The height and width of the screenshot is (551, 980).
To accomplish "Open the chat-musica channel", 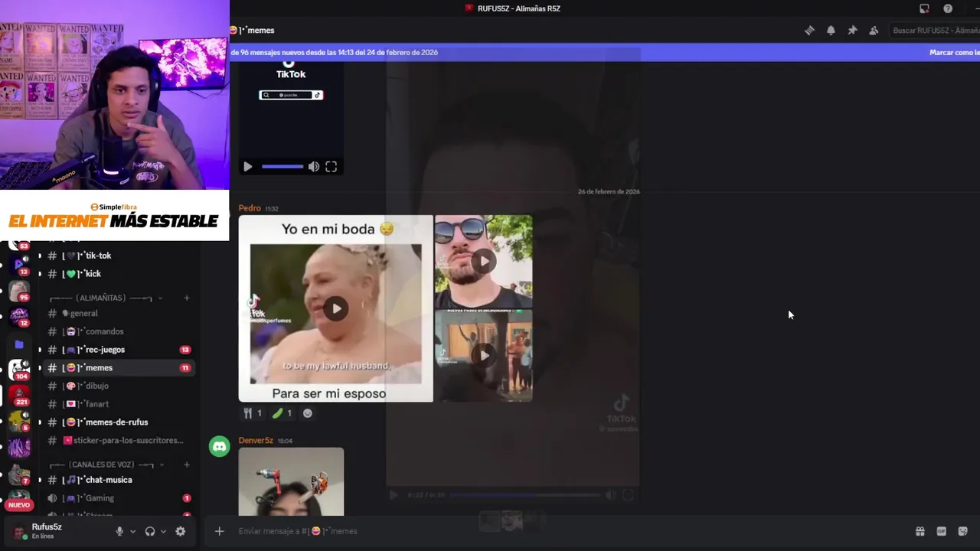I will pos(118,480).
